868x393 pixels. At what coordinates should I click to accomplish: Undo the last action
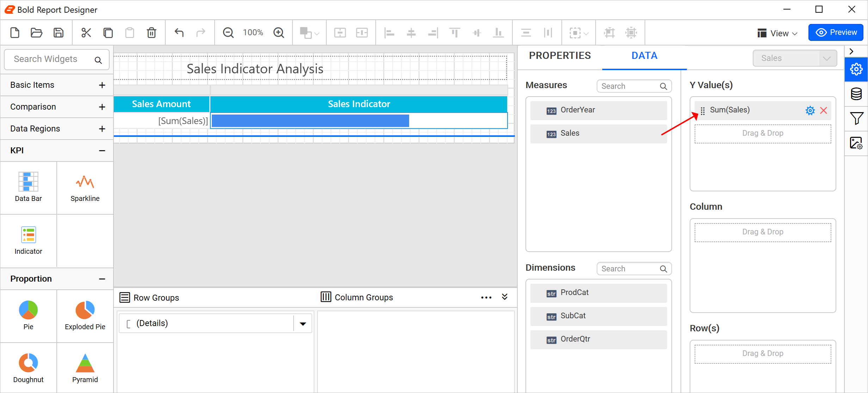pos(179,33)
